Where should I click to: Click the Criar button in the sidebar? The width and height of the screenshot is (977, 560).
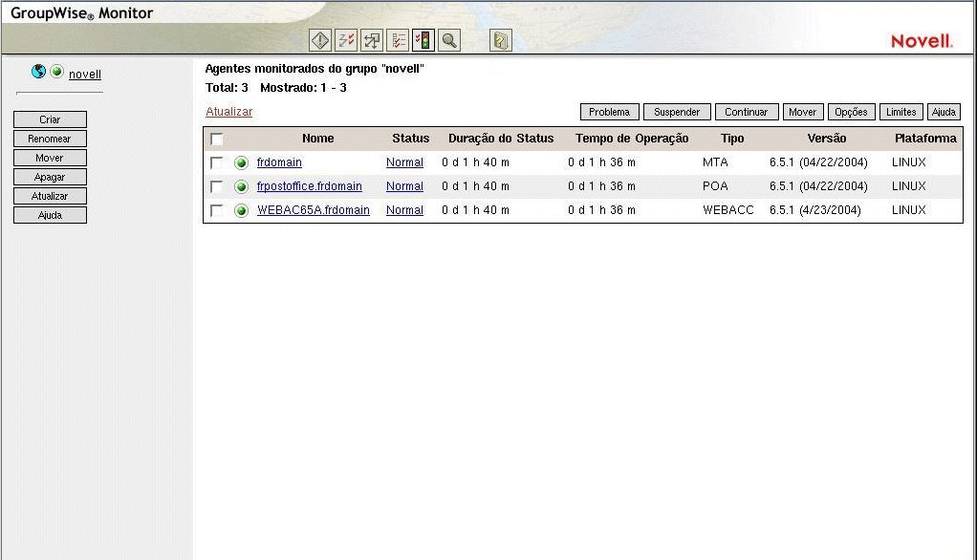point(50,118)
